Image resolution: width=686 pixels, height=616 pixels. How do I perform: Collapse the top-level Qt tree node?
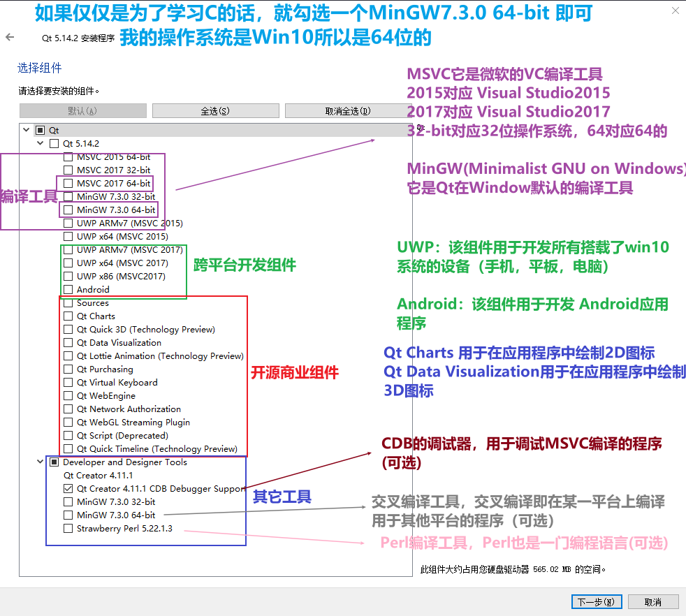27,130
